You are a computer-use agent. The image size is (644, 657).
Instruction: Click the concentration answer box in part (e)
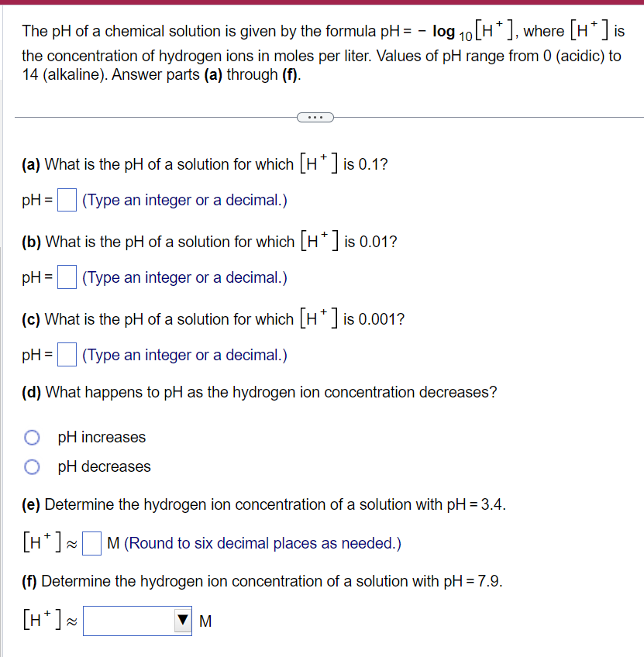[x=91, y=543]
